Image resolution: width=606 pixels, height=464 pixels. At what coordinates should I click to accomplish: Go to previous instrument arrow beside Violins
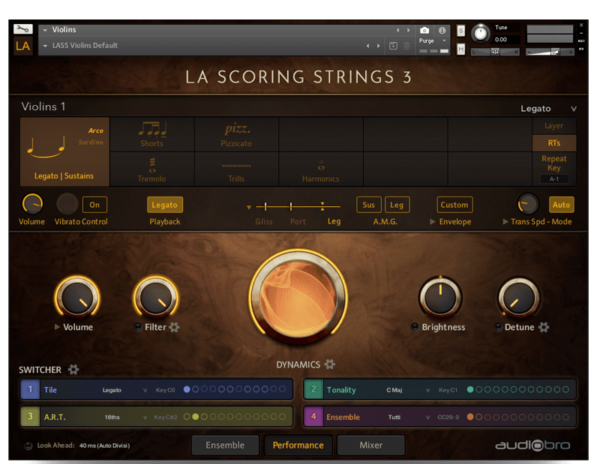pos(398,30)
